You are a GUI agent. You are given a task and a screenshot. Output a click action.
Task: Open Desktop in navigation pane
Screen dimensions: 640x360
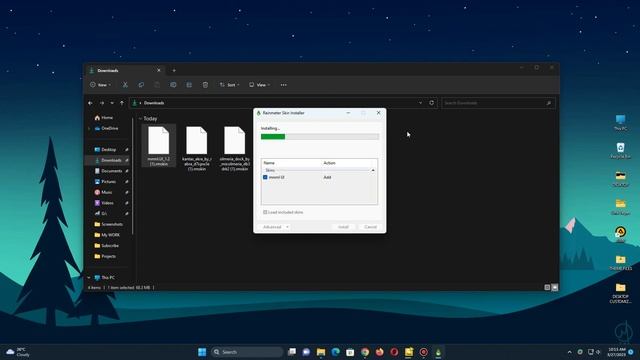[105, 149]
